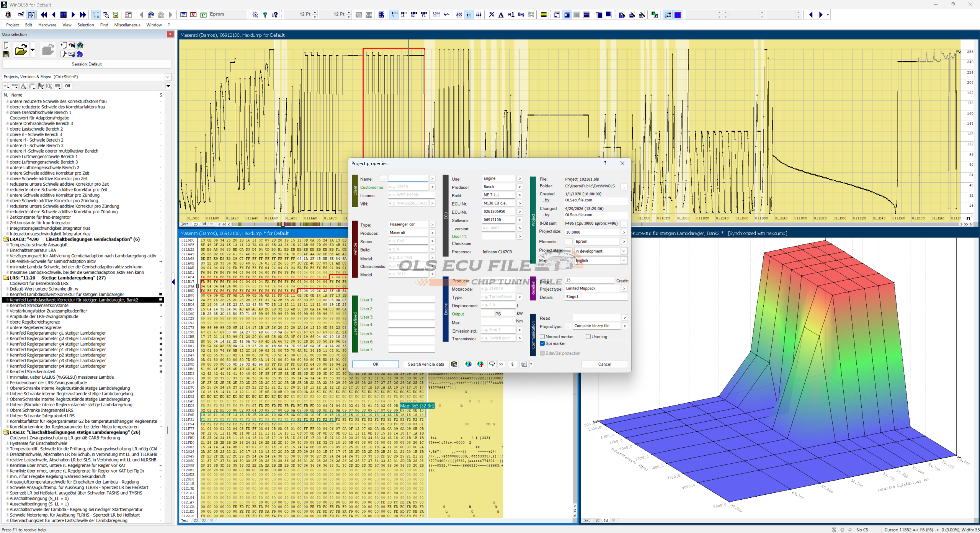Collapse the LRS Stetige Lambdaregelung folder

pyautogui.click(x=6, y=278)
